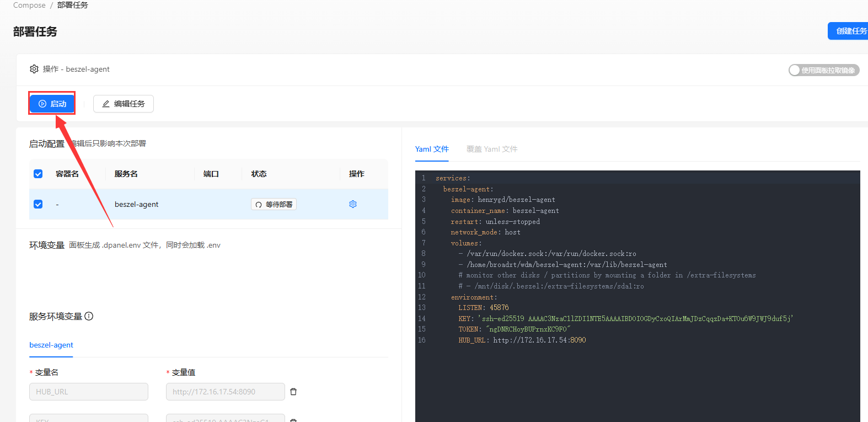Select the beszel-agent environment tab
The height and width of the screenshot is (422, 868).
(x=51, y=345)
